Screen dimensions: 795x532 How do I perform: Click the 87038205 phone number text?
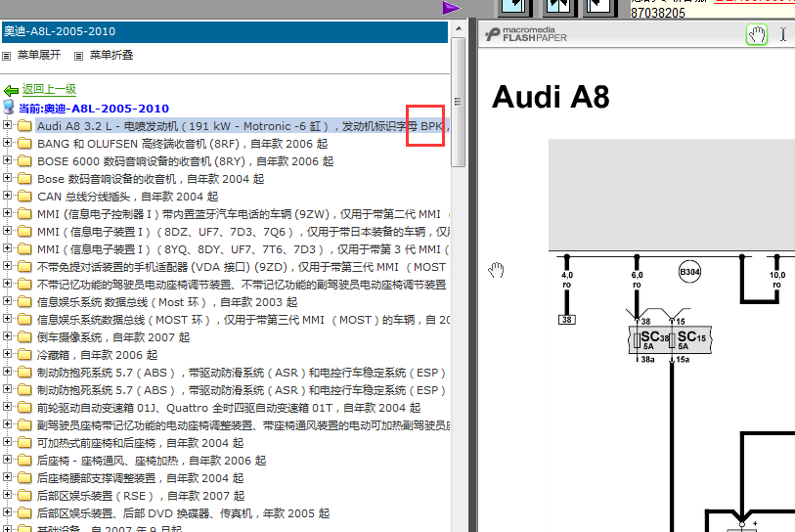click(658, 12)
